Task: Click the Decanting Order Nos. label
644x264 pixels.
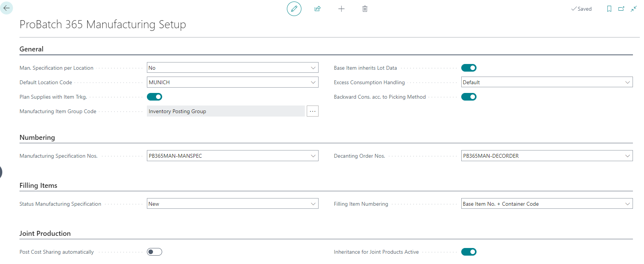Action: click(x=359, y=156)
